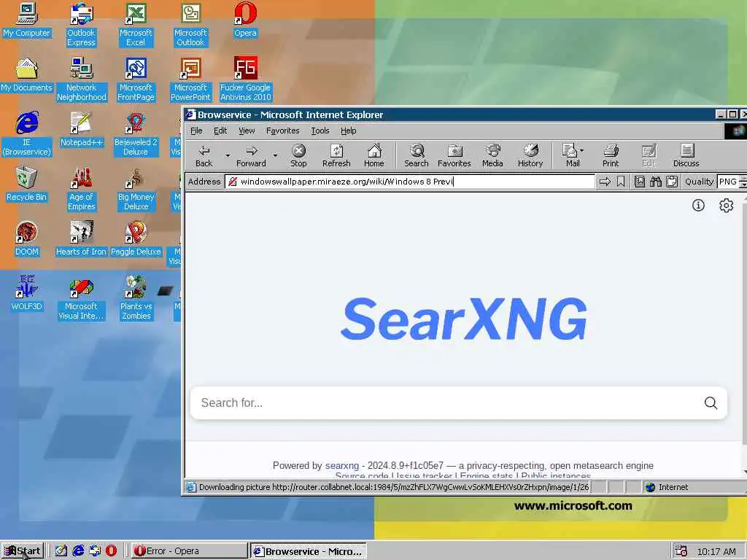Open the Edit menu

pyautogui.click(x=220, y=131)
